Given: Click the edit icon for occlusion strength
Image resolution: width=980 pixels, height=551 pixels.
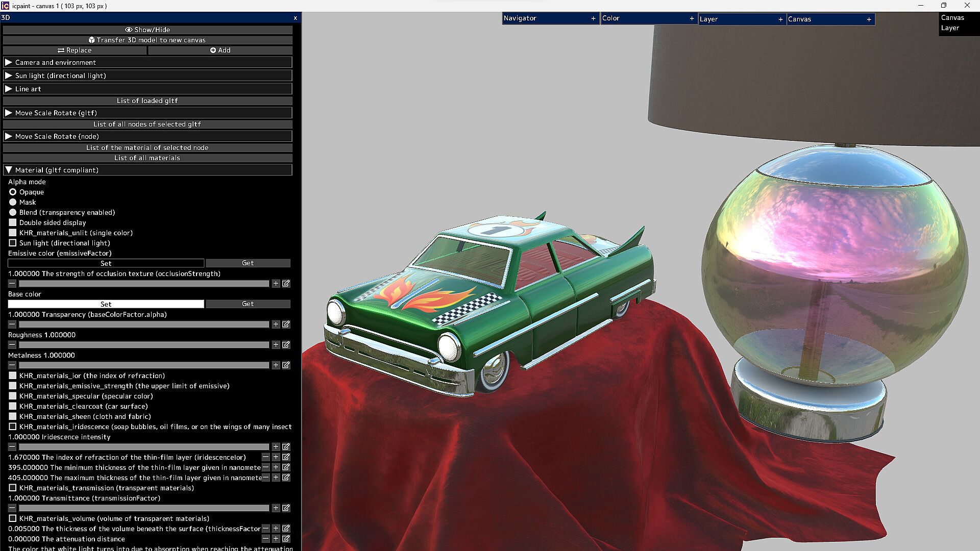Looking at the screenshot, I should pyautogui.click(x=286, y=284).
